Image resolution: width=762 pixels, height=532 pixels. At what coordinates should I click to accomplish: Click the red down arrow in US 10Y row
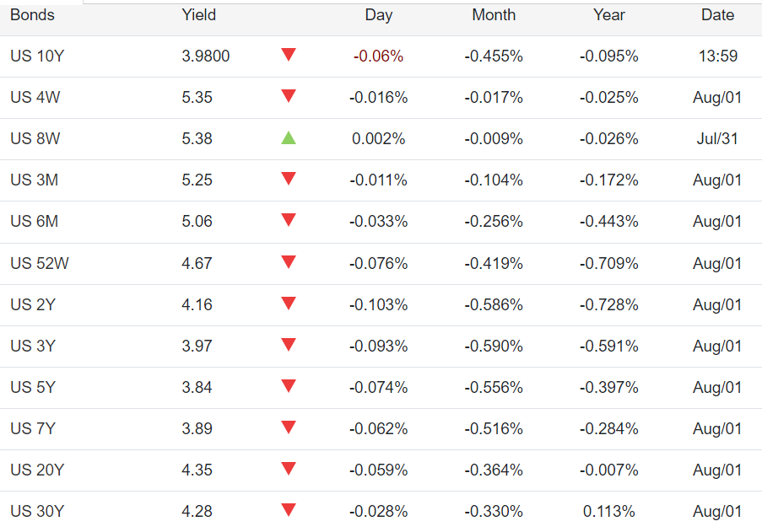click(289, 54)
